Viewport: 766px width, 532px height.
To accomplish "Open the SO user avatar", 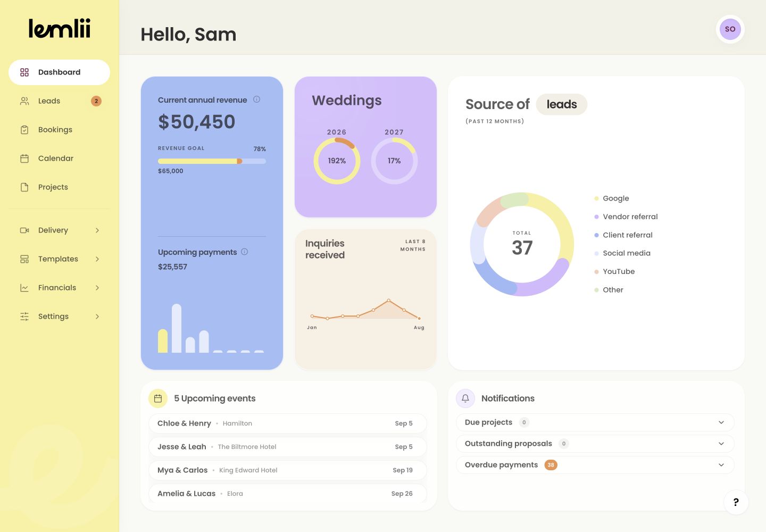I will tap(730, 29).
